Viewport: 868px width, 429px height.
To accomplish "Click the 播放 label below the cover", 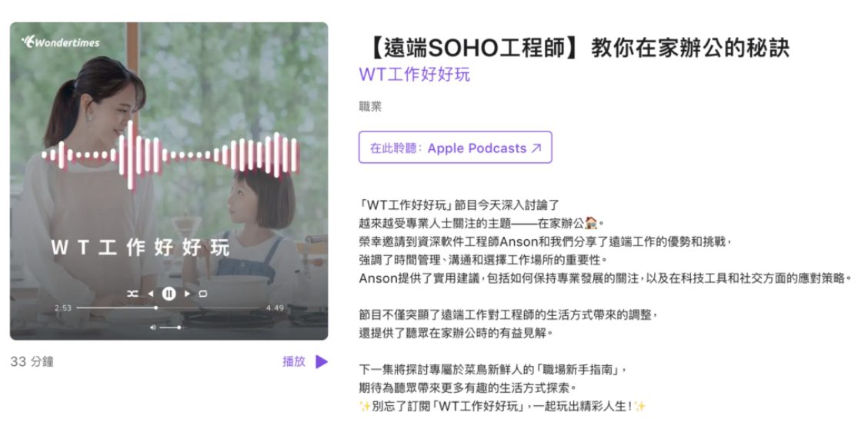I will (294, 361).
